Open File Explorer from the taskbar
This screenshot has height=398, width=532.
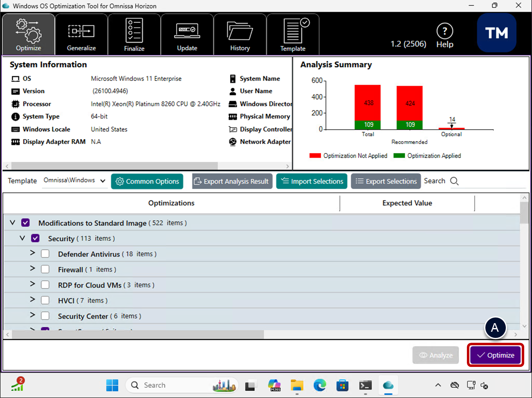pos(297,385)
